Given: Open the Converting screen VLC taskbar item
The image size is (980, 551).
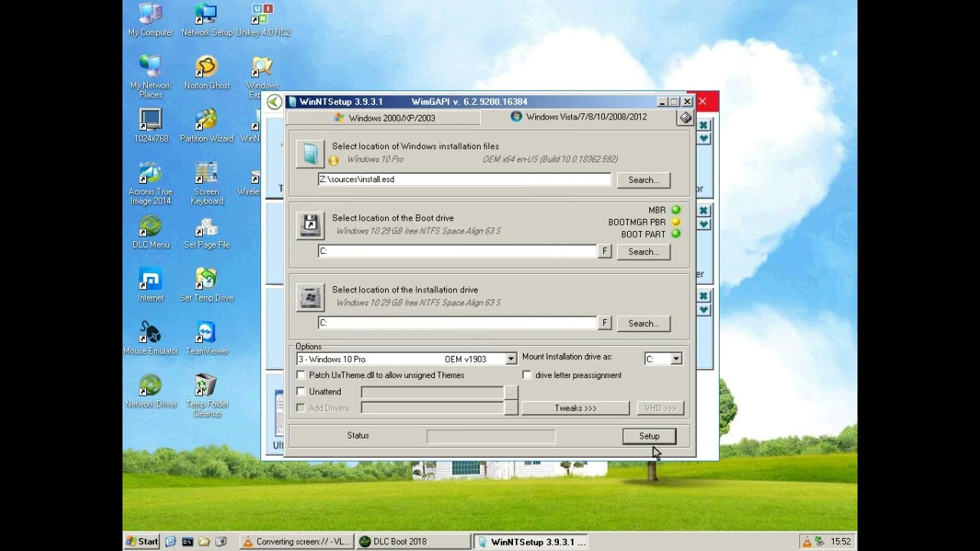Looking at the screenshot, I should click(x=296, y=542).
